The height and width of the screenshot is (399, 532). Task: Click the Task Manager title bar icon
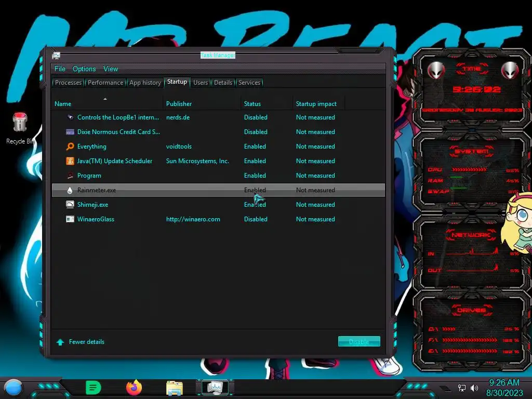(56, 55)
